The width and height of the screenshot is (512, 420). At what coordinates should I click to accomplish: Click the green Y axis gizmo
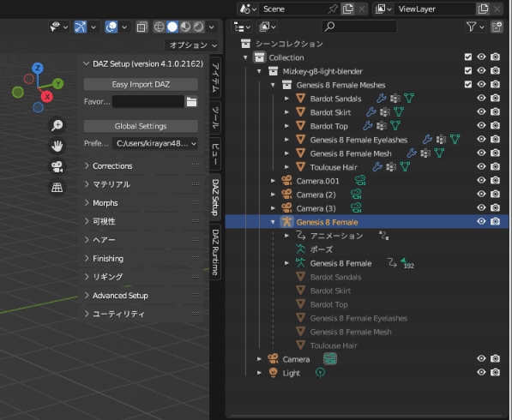coord(57,83)
